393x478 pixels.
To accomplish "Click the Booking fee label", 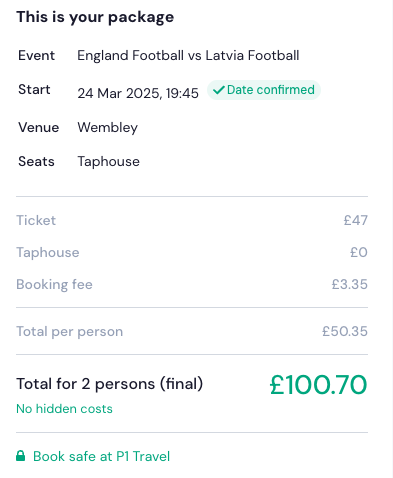I will pos(54,284).
